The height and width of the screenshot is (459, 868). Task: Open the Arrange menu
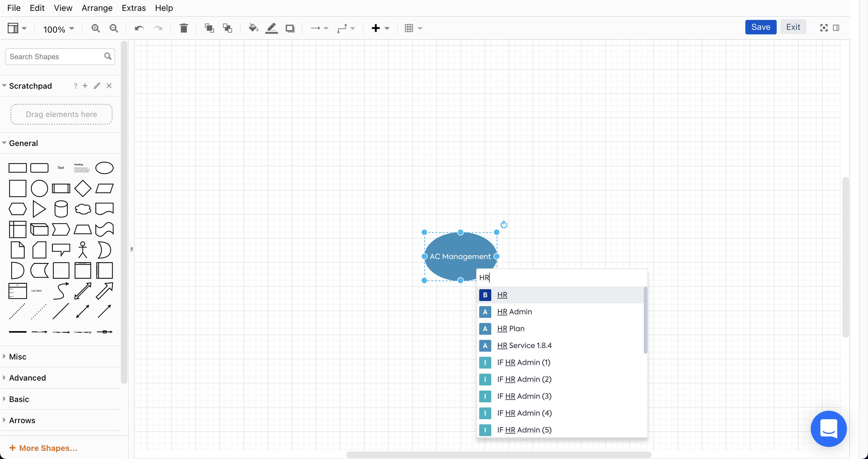pos(97,8)
